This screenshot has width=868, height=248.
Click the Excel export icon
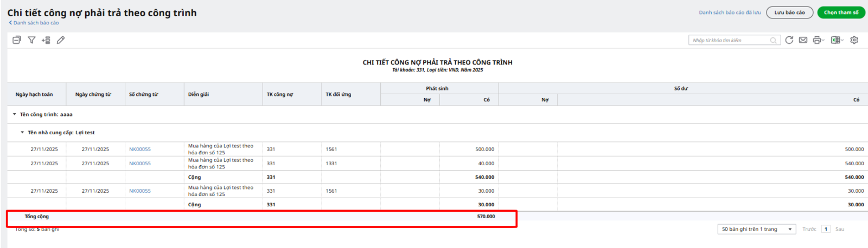(x=835, y=40)
